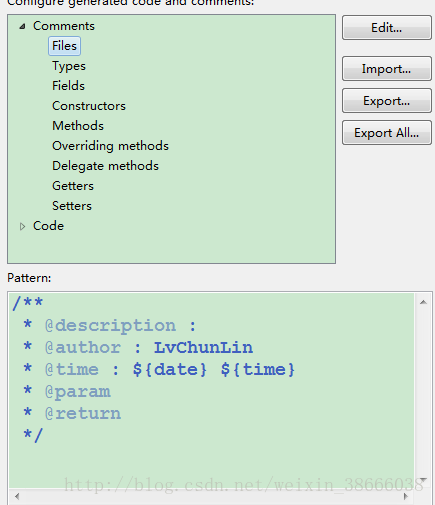This screenshot has height=505, width=435.
Task: Collapse the Comments tree node
Action: tap(22, 27)
